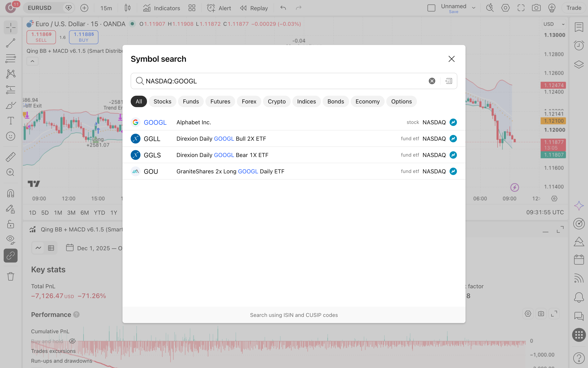This screenshot has height=368, width=588.
Task: Filter search results by Crypto
Action: (x=276, y=101)
